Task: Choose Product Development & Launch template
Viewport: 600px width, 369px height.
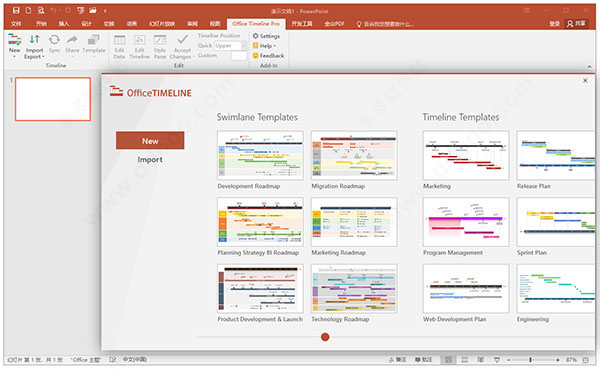Action: point(260,289)
